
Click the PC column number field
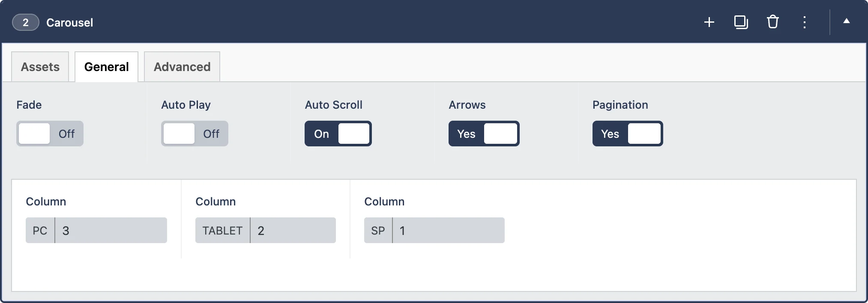click(111, 231)
